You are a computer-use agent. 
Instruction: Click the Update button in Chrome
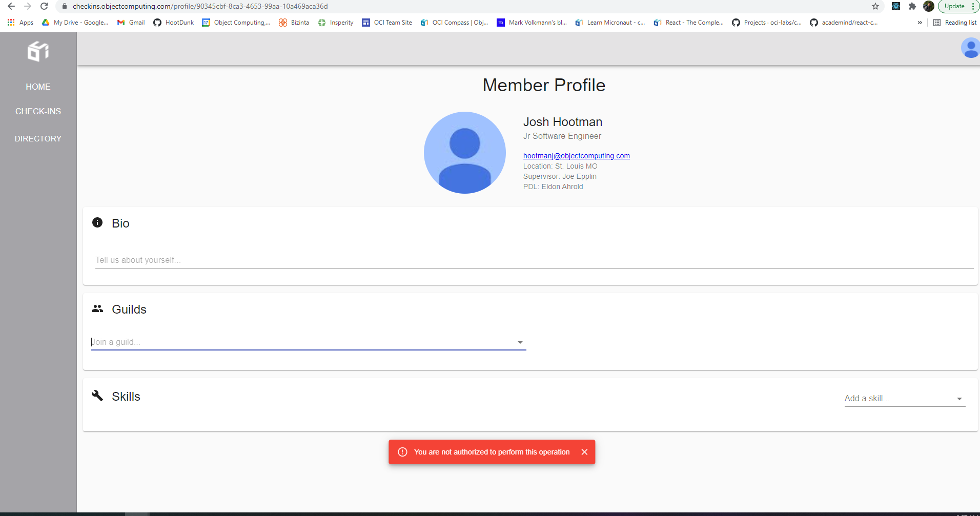tap(955, 6)
